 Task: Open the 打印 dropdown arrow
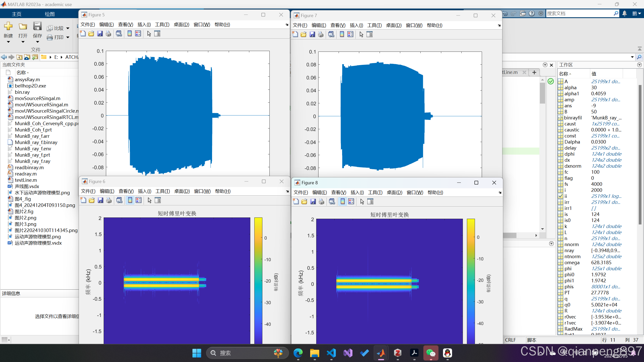[68, 37]
